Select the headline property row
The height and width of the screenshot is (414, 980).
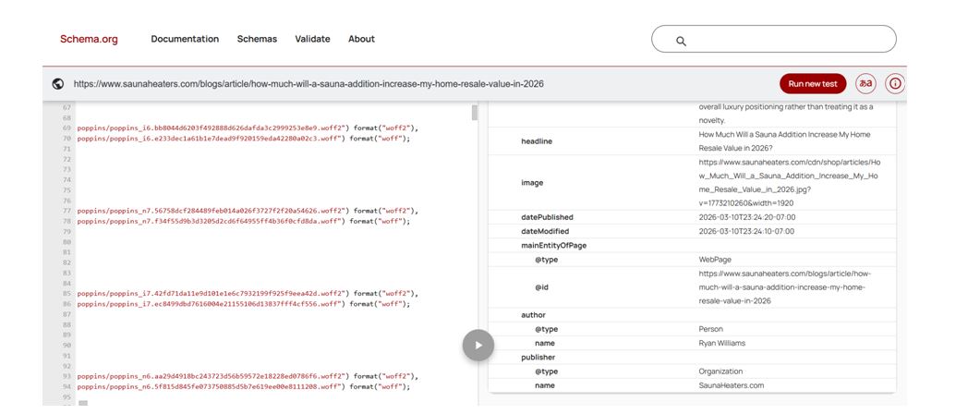click(x=537, y=141)
